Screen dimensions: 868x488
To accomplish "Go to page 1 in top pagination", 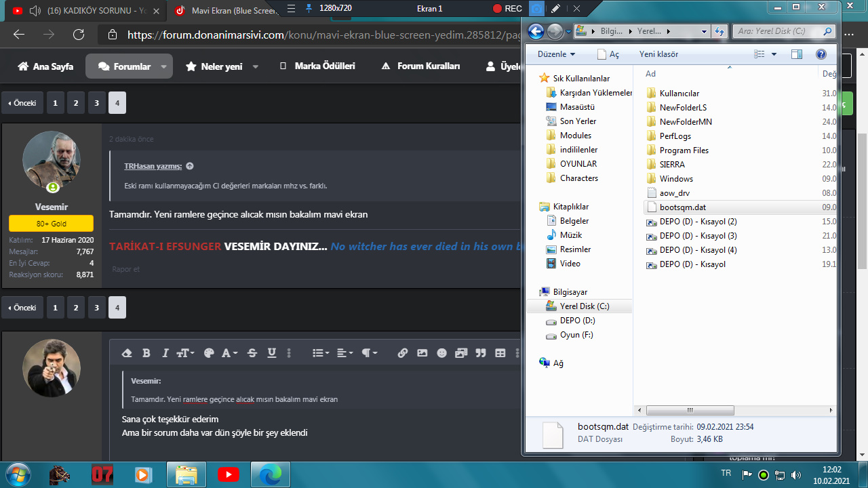I will pyautogui.click(x=55, y=103).
